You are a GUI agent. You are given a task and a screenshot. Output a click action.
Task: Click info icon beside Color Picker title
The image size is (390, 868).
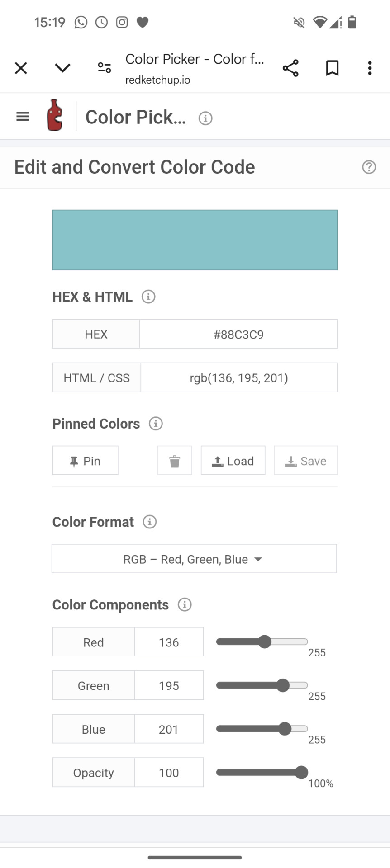[x=205, y=118]
